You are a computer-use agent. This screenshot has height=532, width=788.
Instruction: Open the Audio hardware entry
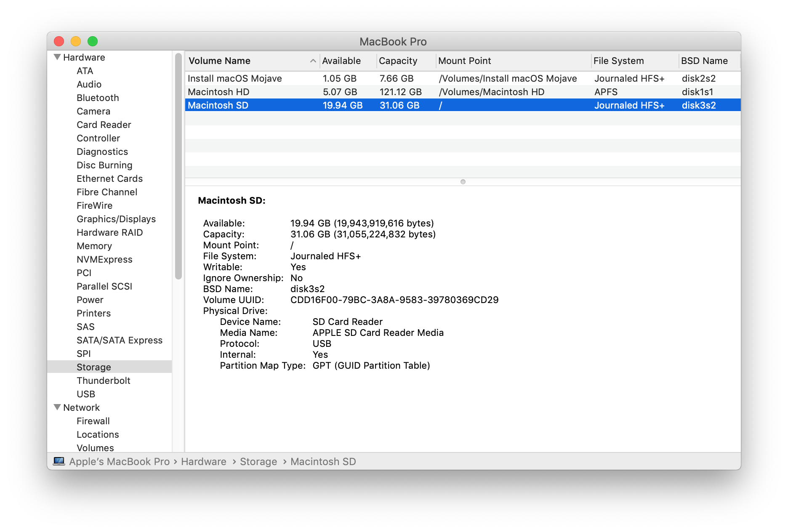tap(89, 84)
